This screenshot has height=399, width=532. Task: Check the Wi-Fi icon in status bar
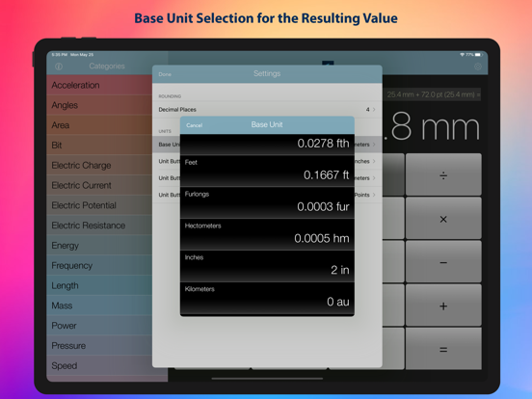coord(462,55)
